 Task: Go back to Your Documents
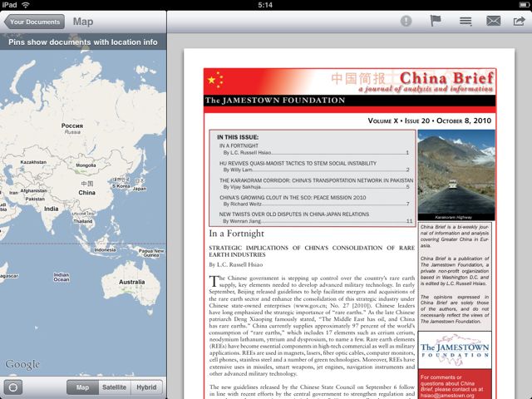[34, 22]
